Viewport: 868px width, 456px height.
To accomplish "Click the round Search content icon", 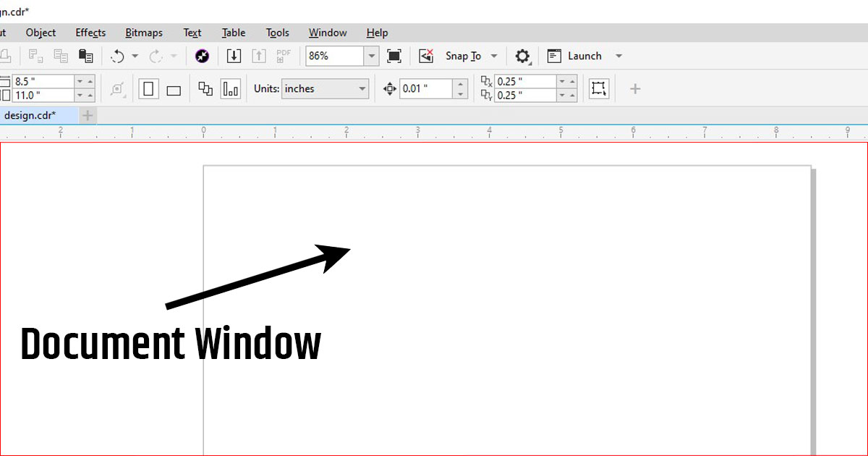I will coord(203,56).
